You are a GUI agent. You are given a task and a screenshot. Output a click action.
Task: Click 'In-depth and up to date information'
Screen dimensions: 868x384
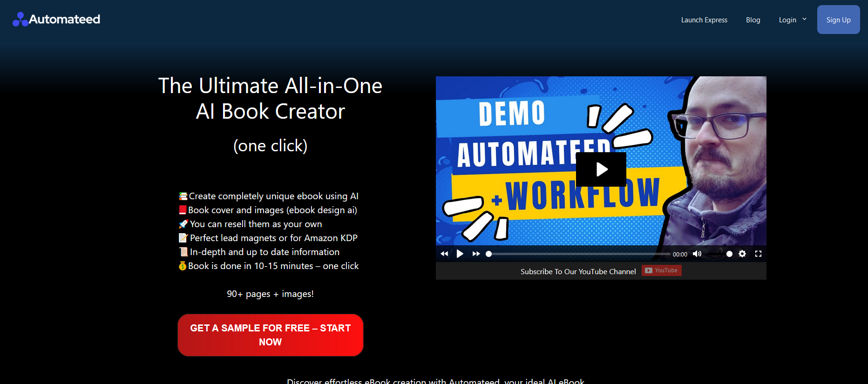259,252
